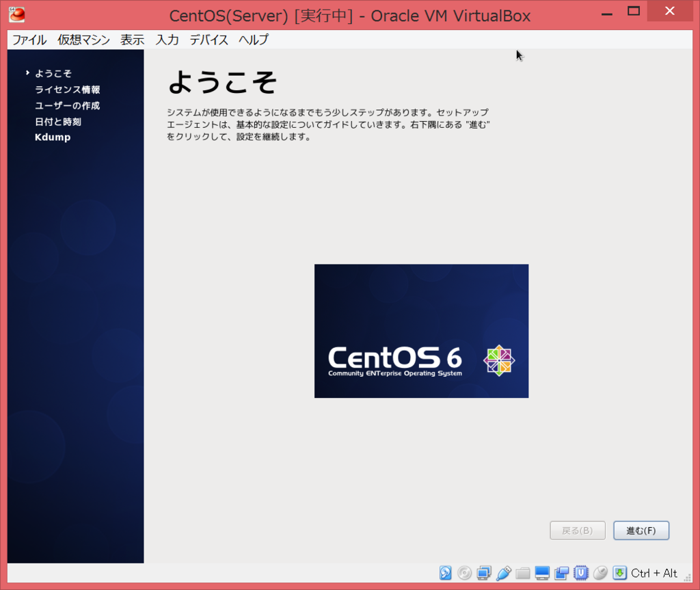
Task: Click the large ようこそ heading
Action: [x=222, y=82]
